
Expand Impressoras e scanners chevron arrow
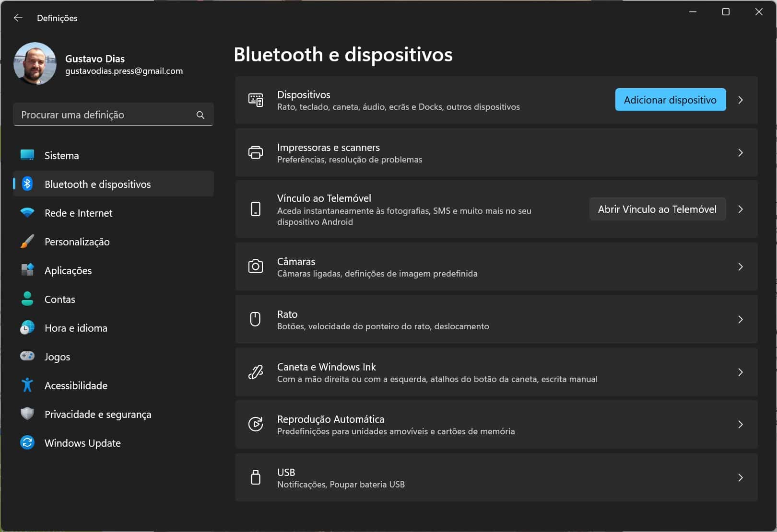741,153
